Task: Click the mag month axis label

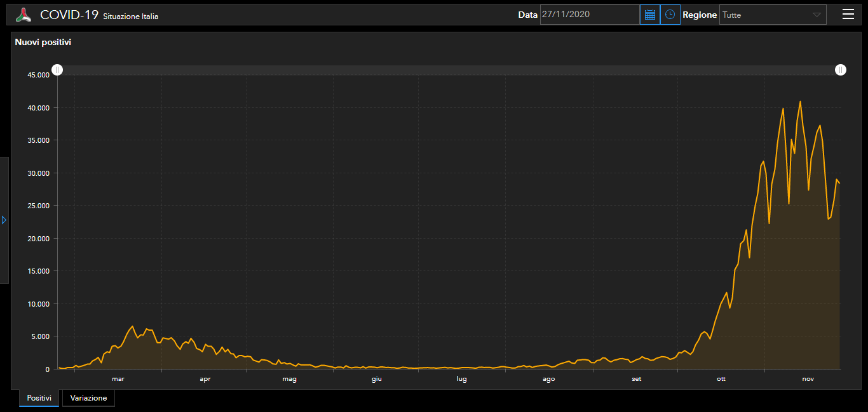Action: [x=290, y=379]
